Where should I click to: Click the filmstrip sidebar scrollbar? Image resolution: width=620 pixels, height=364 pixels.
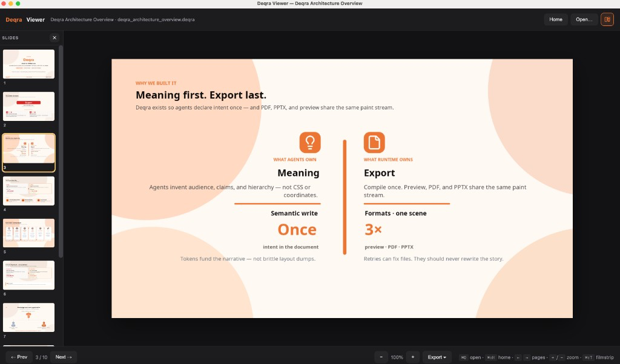(x=61, y=152)
